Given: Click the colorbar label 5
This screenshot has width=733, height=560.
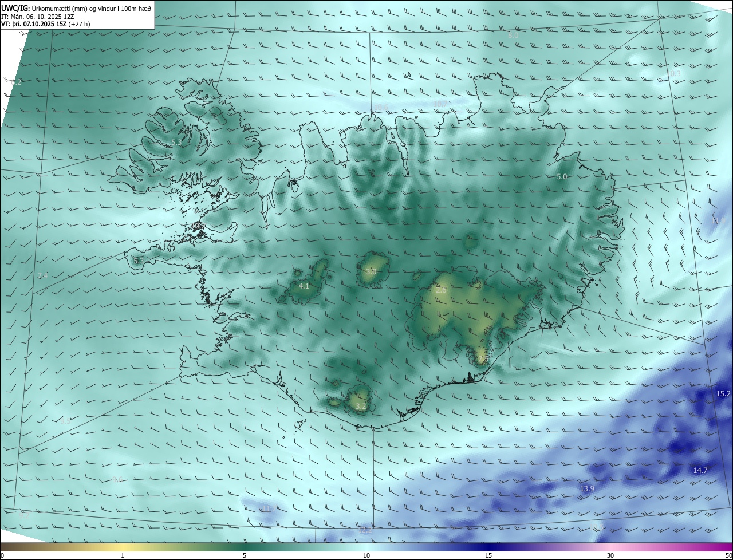Looking at the screenshot, I should (x=245, y=555).
